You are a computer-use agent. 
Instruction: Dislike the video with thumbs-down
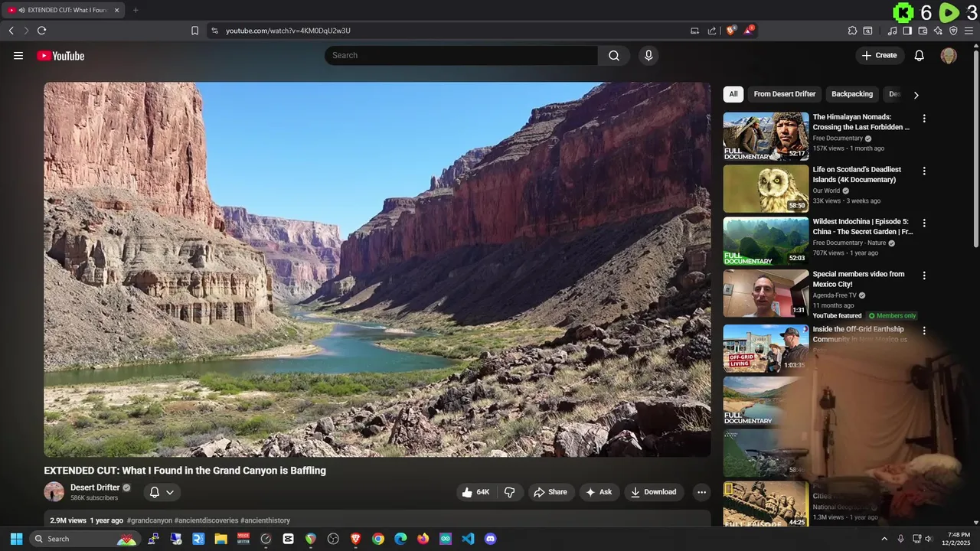(510, 492)
